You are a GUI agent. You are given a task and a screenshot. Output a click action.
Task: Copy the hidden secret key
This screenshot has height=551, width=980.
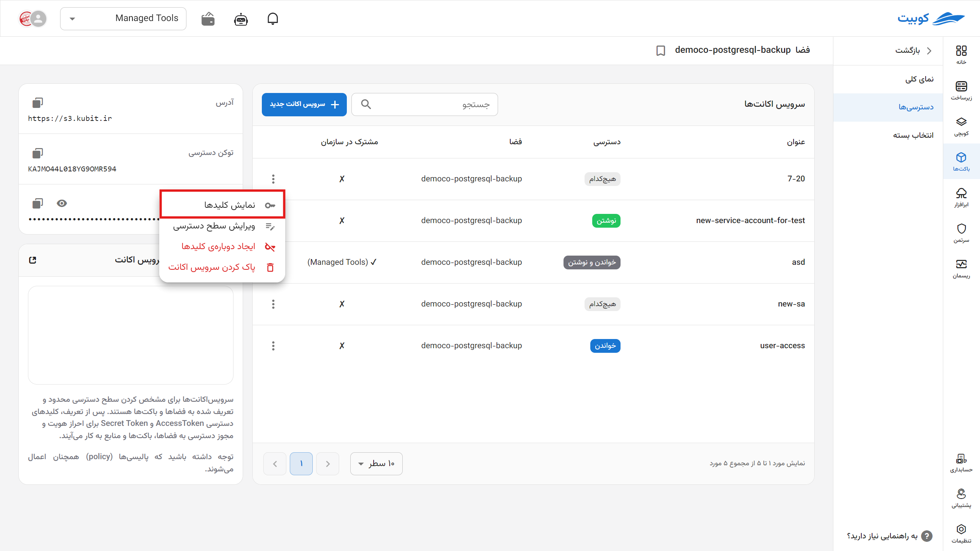click(38, 203)
